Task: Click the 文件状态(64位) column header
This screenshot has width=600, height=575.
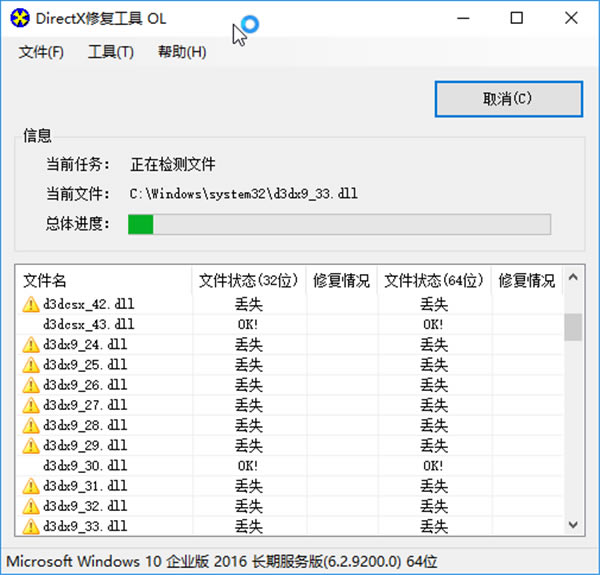Action: [x=434, y=281]
